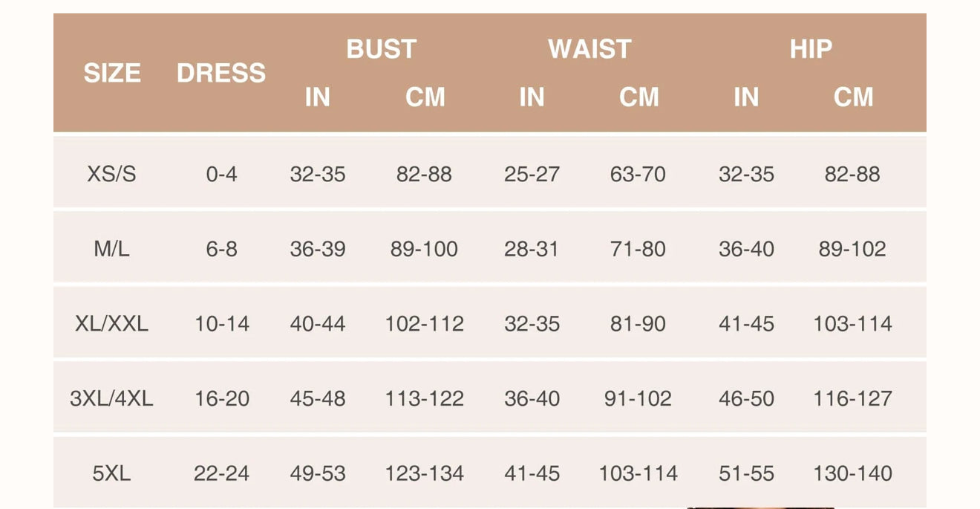
Task: Click waist 81-90 cm value
Action: (638, 324)
